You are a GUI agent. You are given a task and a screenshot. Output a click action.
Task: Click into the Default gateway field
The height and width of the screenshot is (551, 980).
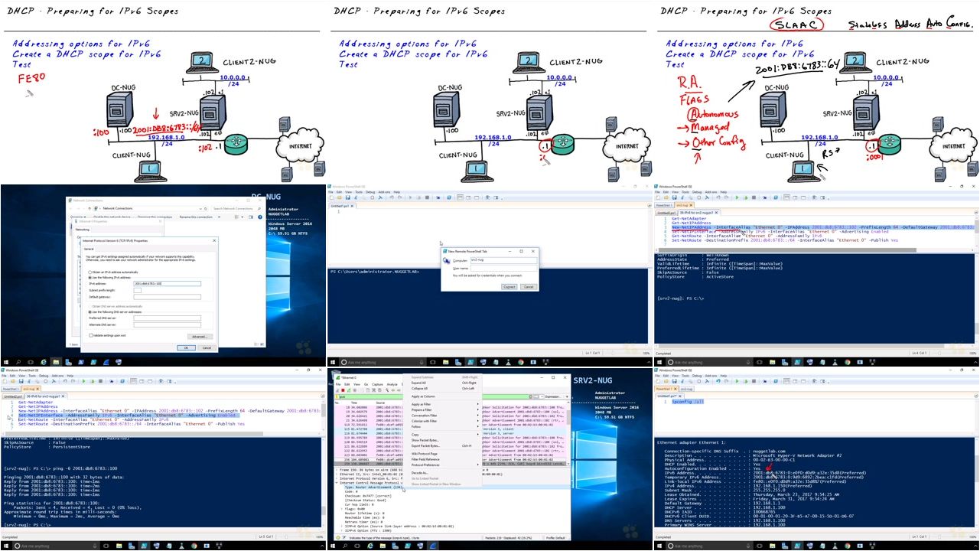pos(167,297)
